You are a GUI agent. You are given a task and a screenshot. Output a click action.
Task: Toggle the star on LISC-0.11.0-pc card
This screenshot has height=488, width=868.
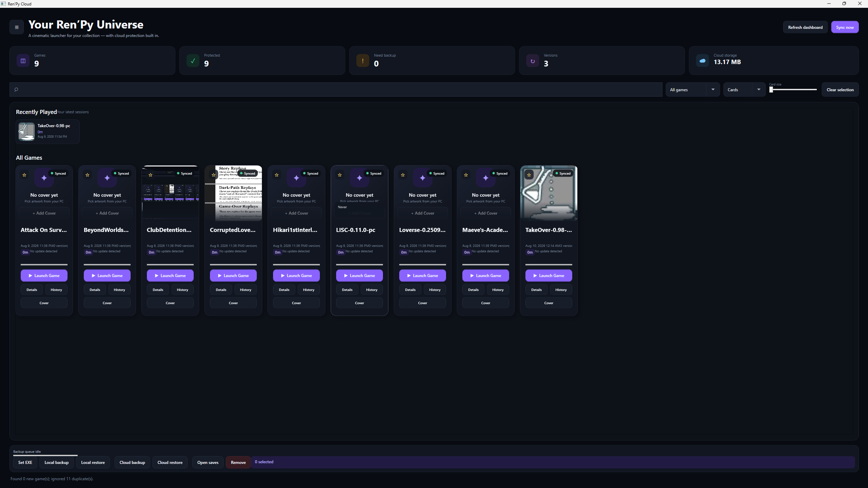[340, 175]
